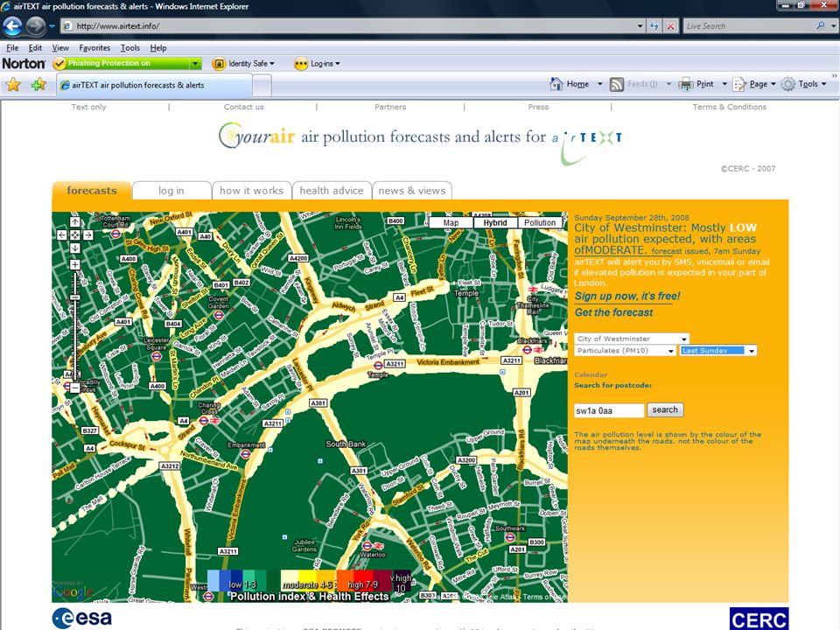This screenshot has width=840, height=630.
Task: Click the CERC logo
Action: pyautogui.click(x=759, y=619)
